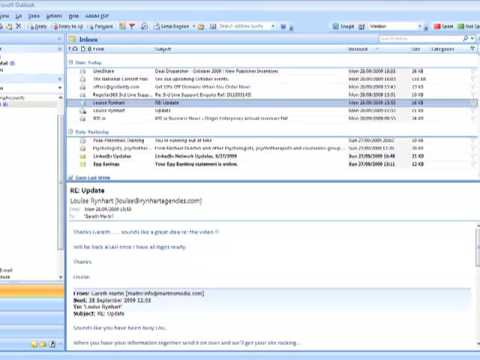The width and height of the screenshot is (480, 360).
Task: Click the Reply to All toolbar button
Action: 68,26
